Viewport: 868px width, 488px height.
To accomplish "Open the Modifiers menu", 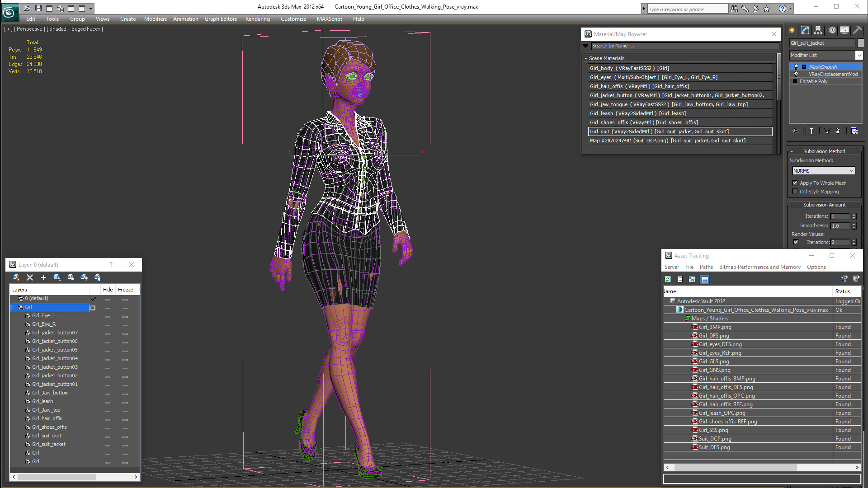I will click(156, 19).
